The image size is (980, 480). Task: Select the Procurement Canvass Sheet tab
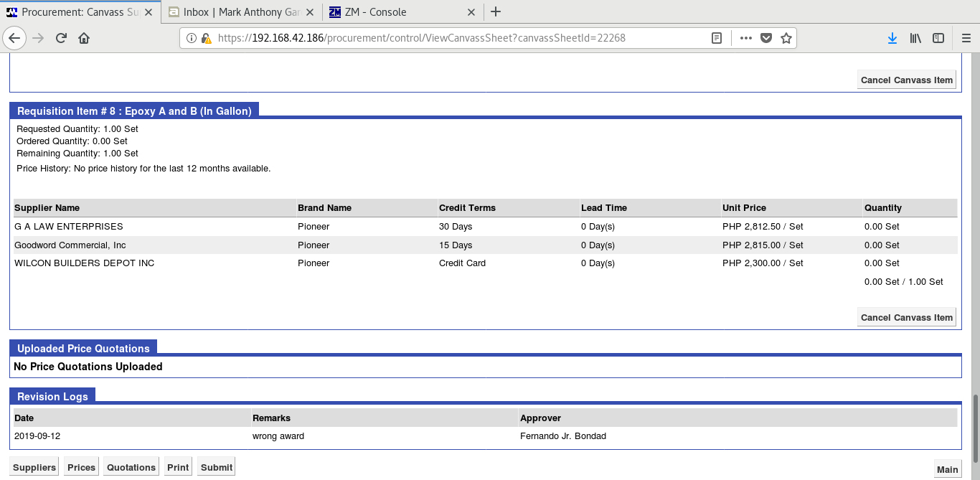80,11
